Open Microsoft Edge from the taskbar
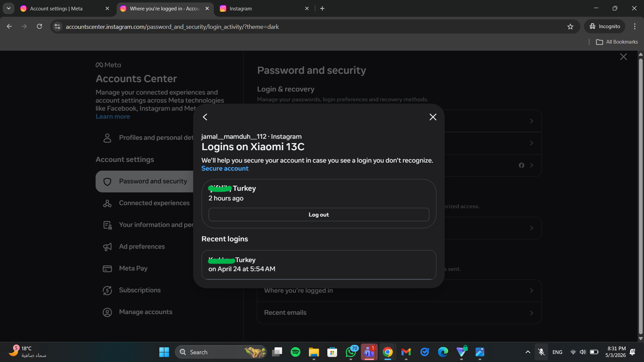 443,352
